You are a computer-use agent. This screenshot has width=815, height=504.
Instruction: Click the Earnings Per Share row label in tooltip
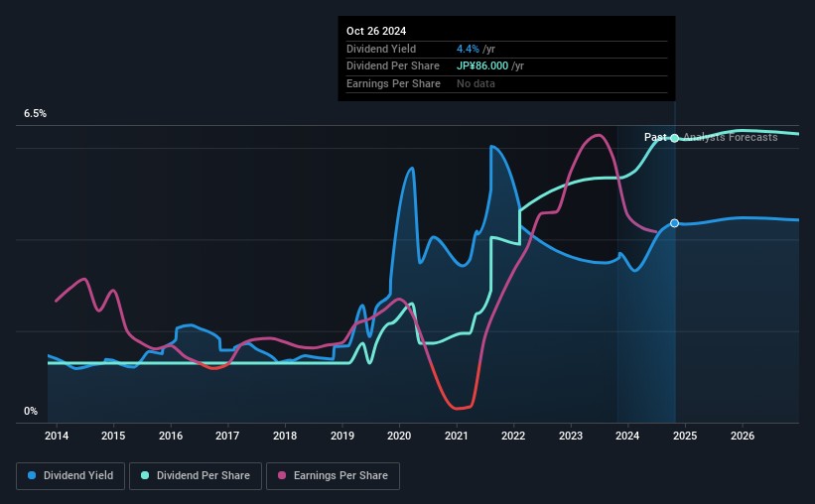click(393, 83)
